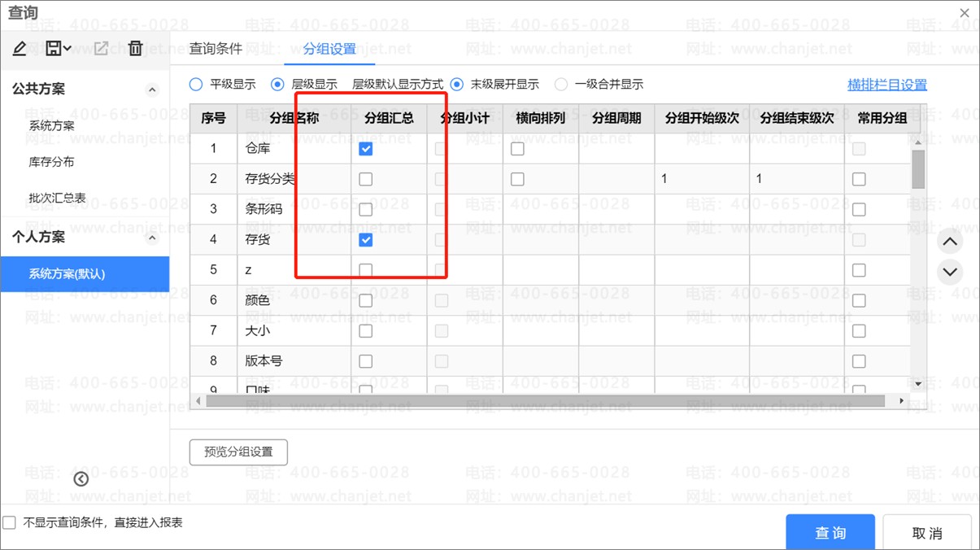Image resolution: width=980 pixels, height=550 pixels.
Task: Click the 版本号 group name cell
Action: pyautogui.click(x=294, y=361)
